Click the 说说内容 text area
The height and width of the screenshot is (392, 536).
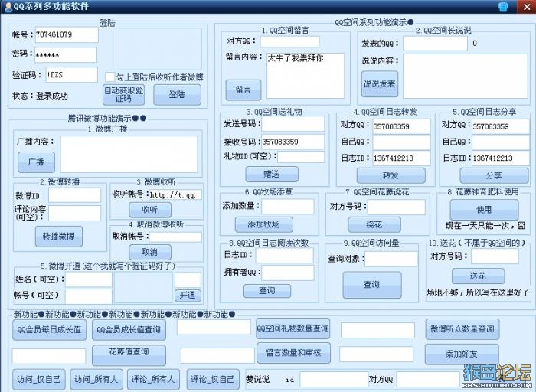pos(466,76)
